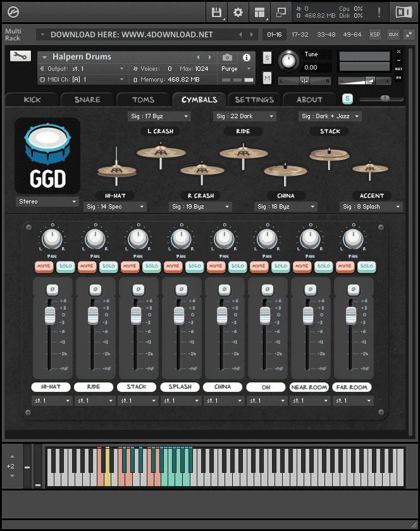This screenshot has height=531, width=420.
Task: Invert phase on HI-HAT channel
Action: point(52,290)
